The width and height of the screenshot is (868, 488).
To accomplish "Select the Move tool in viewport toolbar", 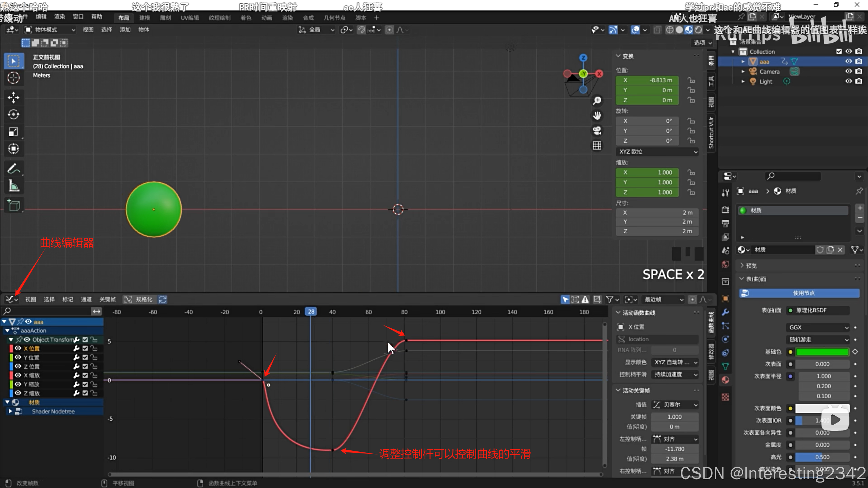I will [x=14, y=98].
